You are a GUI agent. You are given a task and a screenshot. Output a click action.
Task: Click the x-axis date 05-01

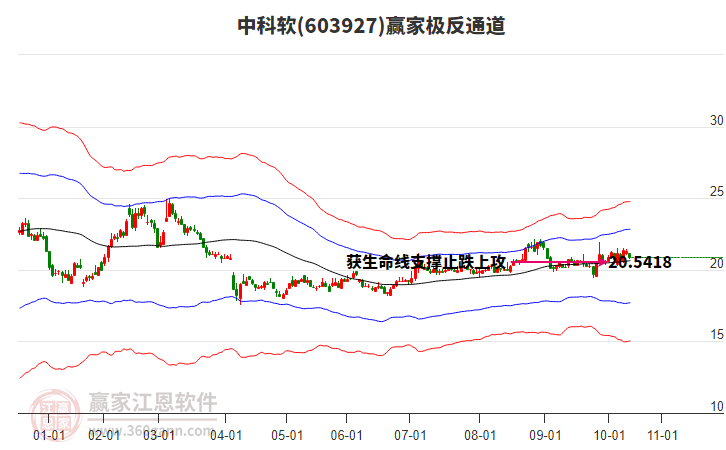coord(287,436)
